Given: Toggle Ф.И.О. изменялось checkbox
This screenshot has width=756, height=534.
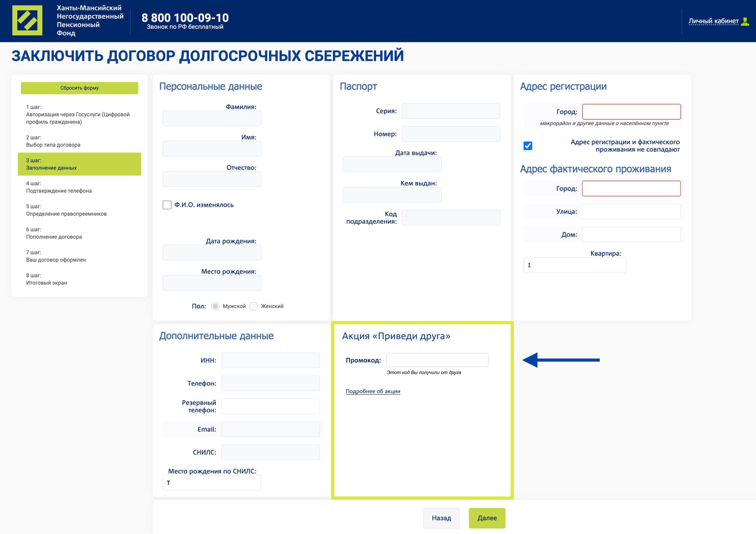Looking at the screenshot, I should click(167, 205).
